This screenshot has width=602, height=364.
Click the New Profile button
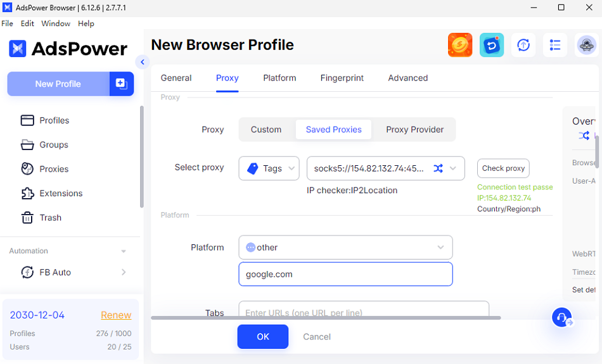point(58,84)
